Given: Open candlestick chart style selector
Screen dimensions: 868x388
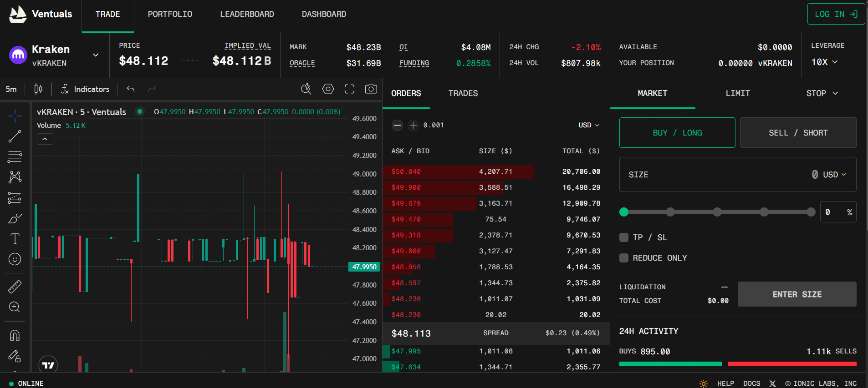Looking at the screenshot, I should click(x=38, y=89).
